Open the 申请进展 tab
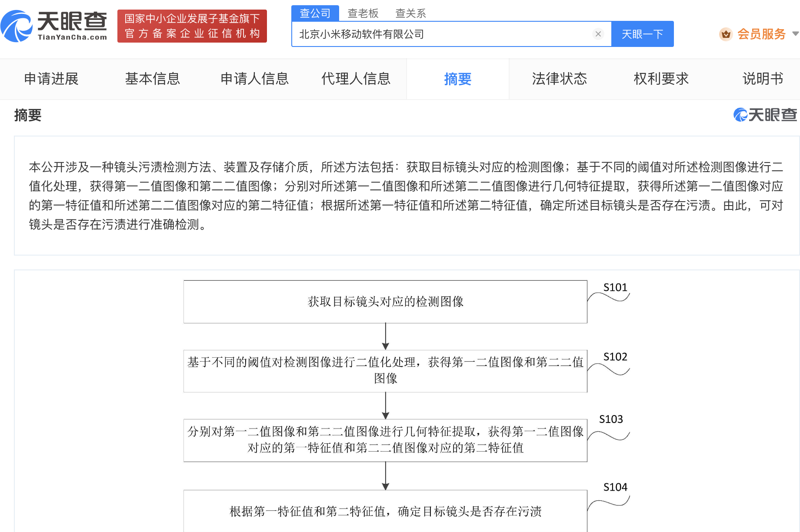Image resolution: width=800 pixels, height=532 pixels. point(51,79)
